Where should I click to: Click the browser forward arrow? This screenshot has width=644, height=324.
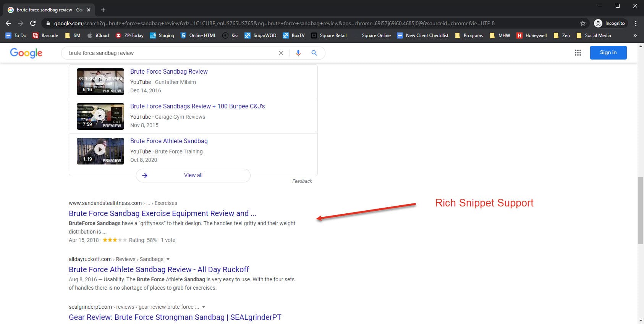(x=21, y=23)
